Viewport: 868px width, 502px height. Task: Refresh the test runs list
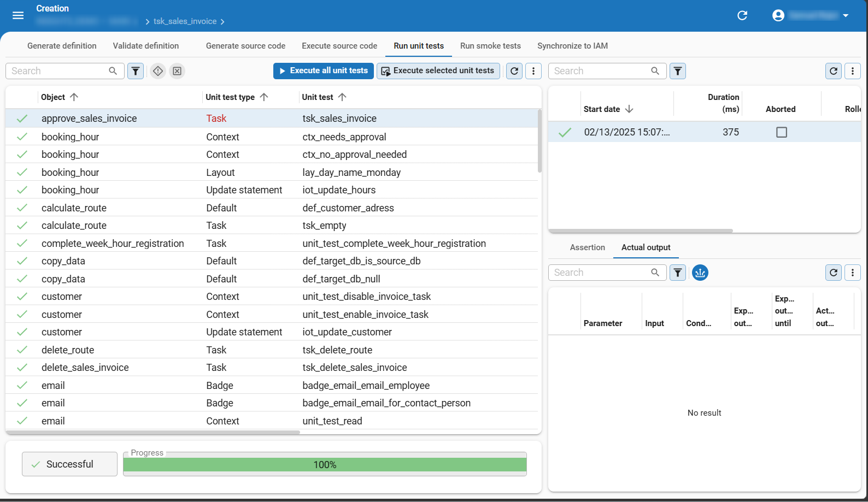[x=834, y=71]
